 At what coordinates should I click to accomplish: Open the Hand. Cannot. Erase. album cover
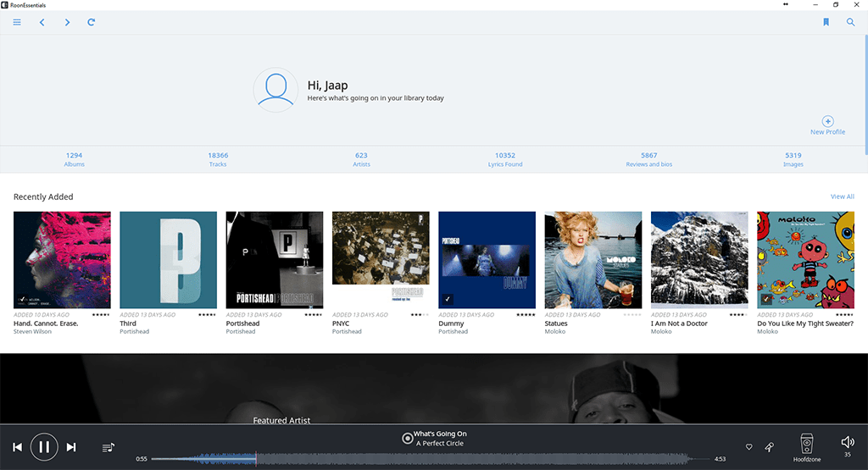click(62, 260)
